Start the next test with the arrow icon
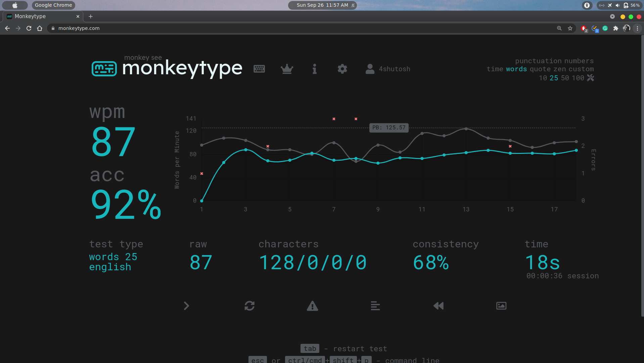 186,306
